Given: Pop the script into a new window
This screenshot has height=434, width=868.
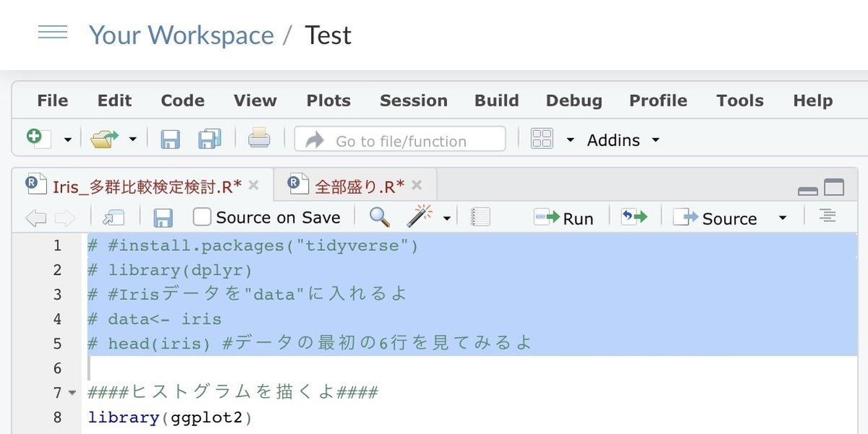Looking at the screenshot, I should click(111, 216).
